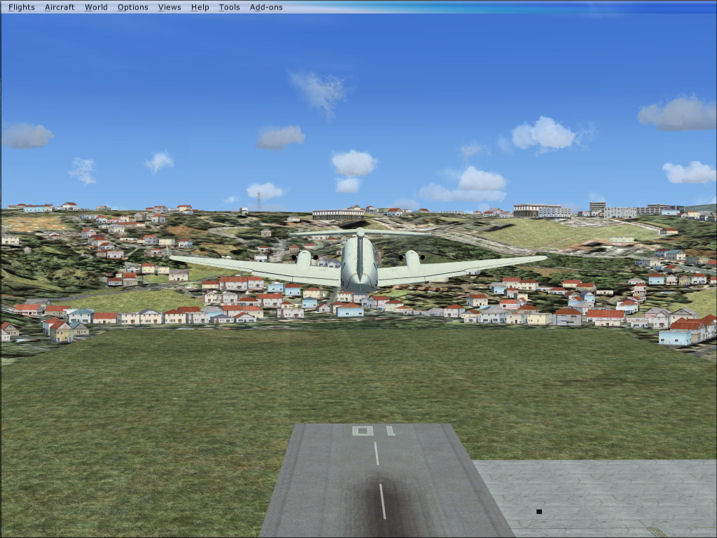This screenshot has height=538, width=717.
Task: Open the Aircraft menu
Action: coord(59,7)
